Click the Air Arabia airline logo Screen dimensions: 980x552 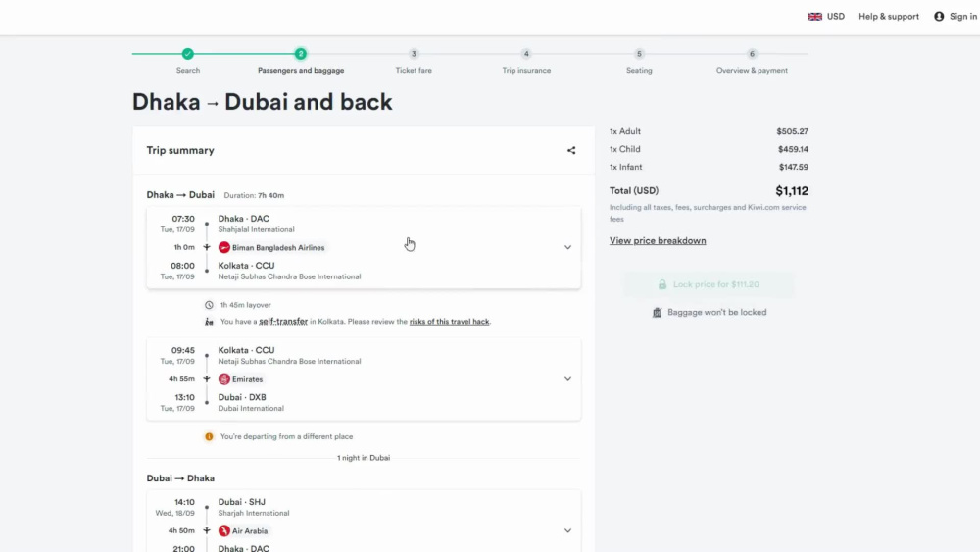(x=223, y=530)
